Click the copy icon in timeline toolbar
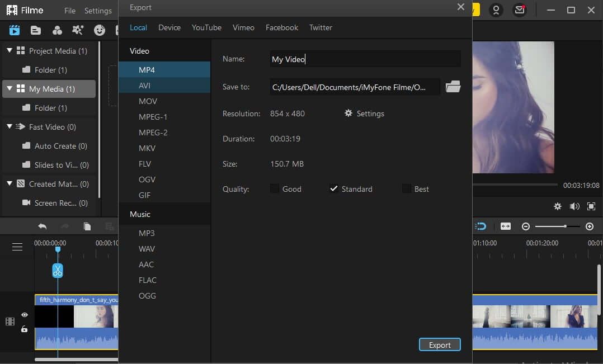 click(87, 226)
